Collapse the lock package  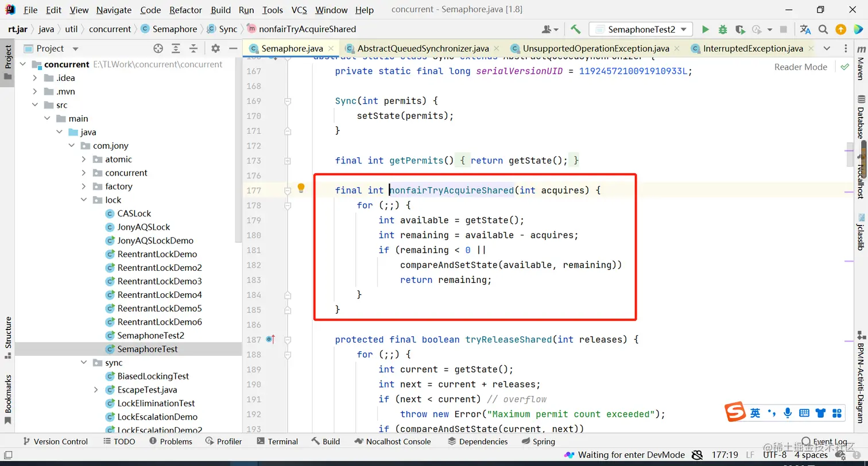[83, 200]
